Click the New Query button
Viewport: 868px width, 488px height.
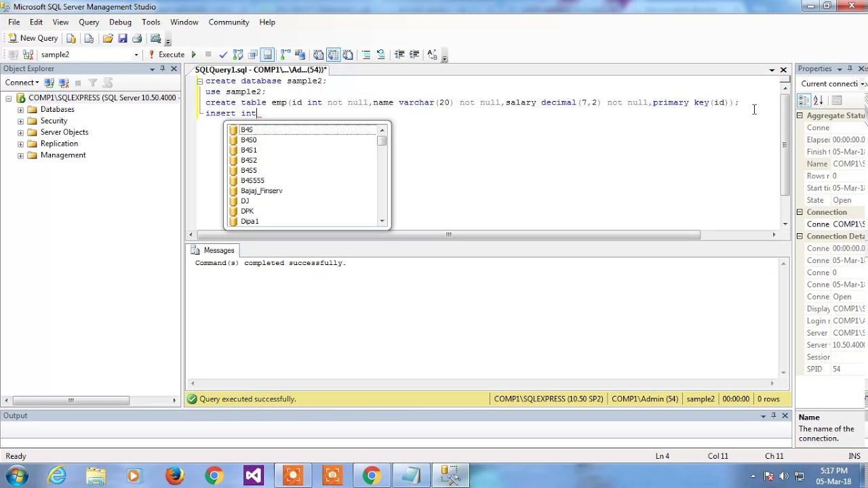click(x=33, y=38)
